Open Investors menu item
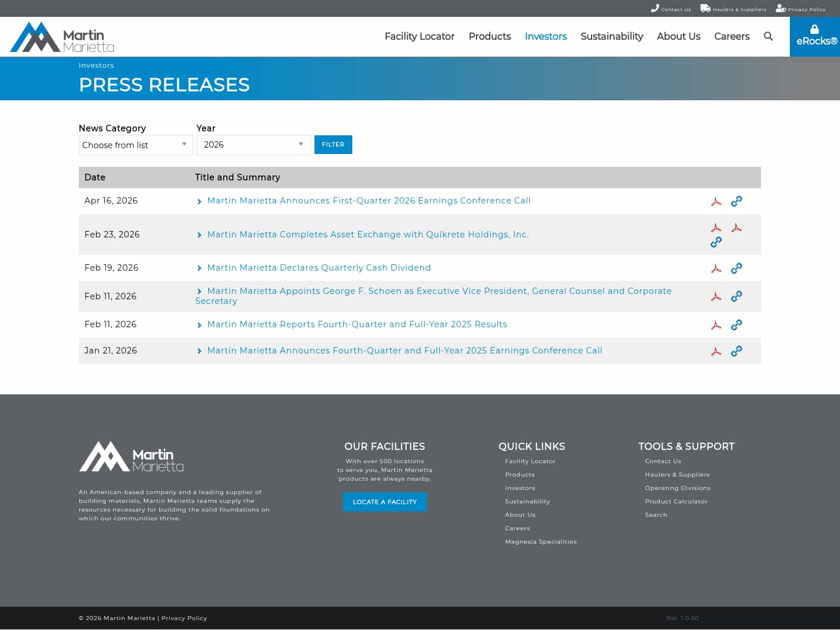840x630 pixels. click(546, 36)
